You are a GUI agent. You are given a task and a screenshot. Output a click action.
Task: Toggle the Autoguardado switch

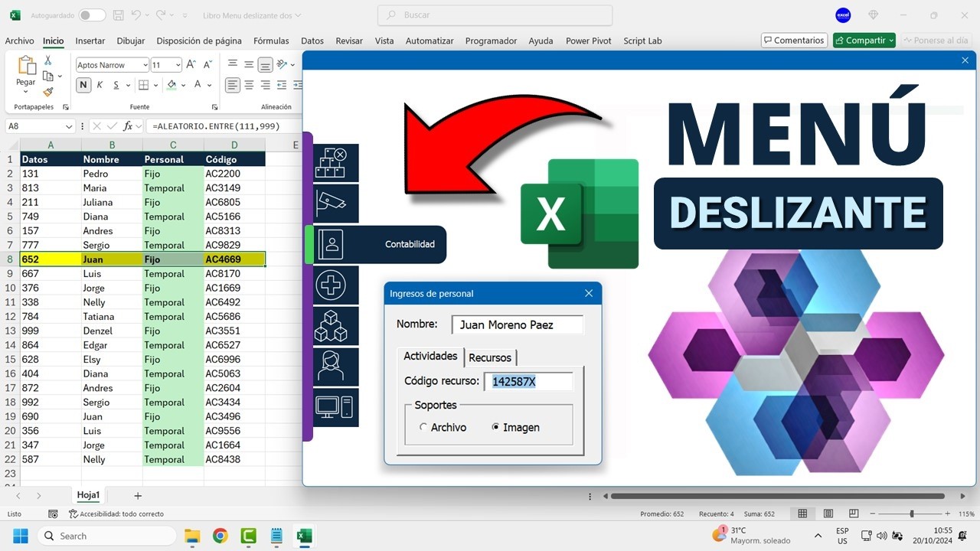92,15
